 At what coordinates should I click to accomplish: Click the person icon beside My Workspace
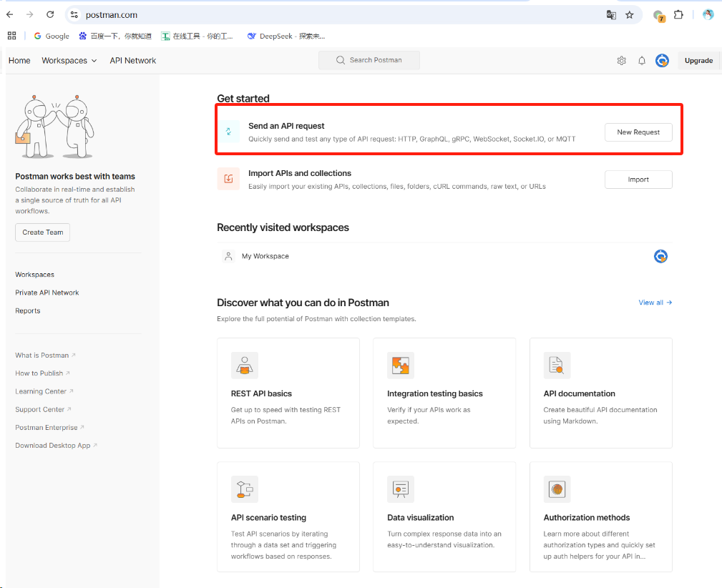(x=228, y=256)
